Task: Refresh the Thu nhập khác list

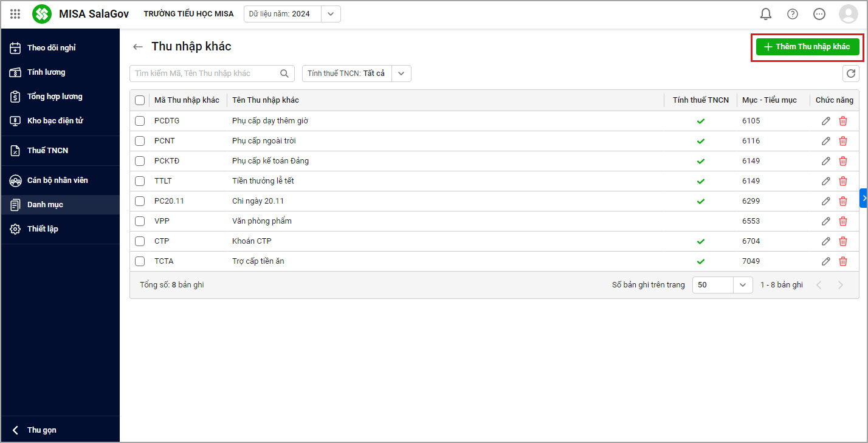Action: (851, 74)
